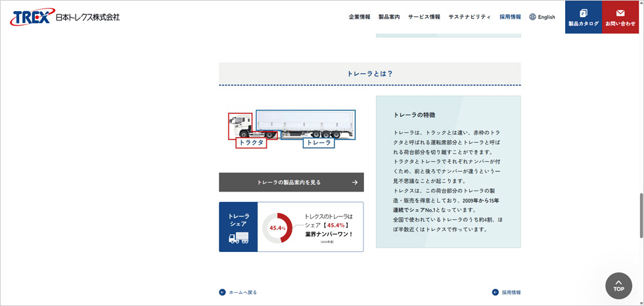Viewport: 644px width, 306px height.
Task: Open the サステナビリティ menu
Action: tap(469, 17)
